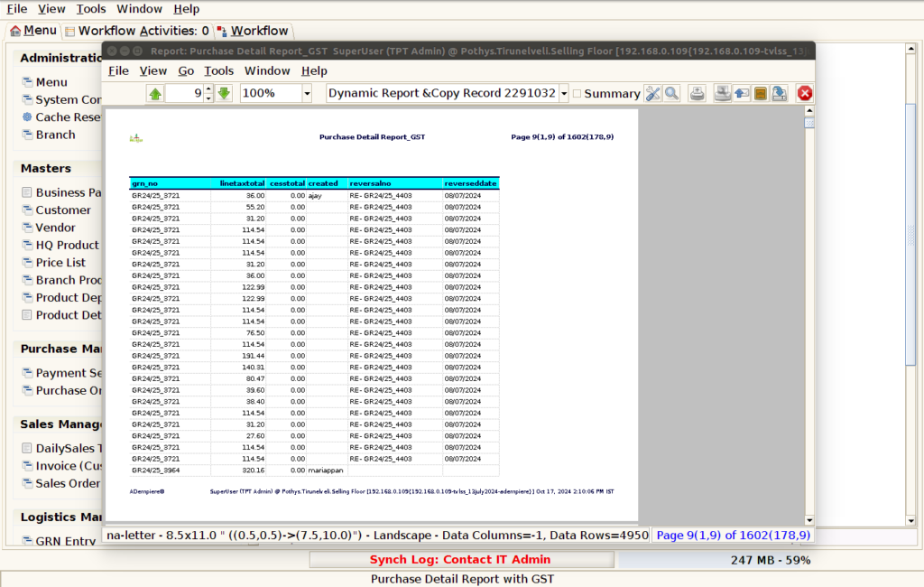
Task: Click the Workflow tab icon
Action: click(x=222, y=31)
